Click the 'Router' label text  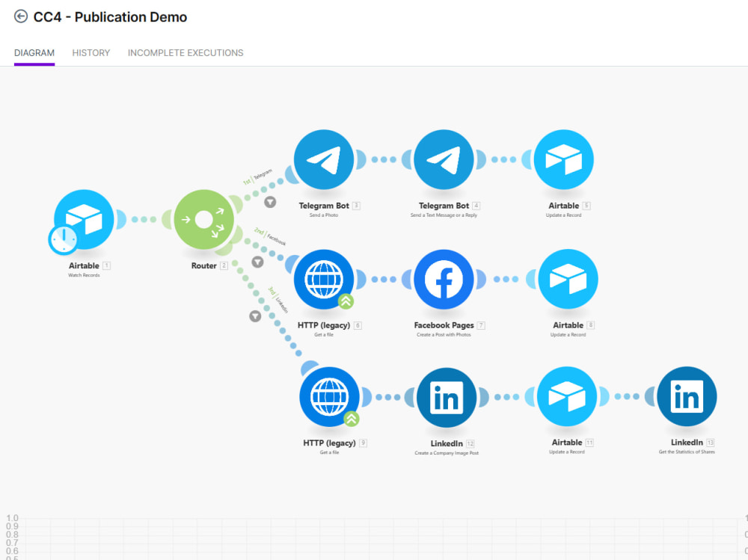[x=203, y=265]
